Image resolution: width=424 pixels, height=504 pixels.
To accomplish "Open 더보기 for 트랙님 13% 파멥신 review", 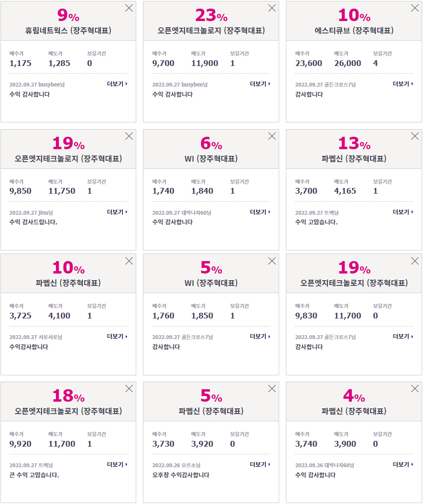I will 403,212.
